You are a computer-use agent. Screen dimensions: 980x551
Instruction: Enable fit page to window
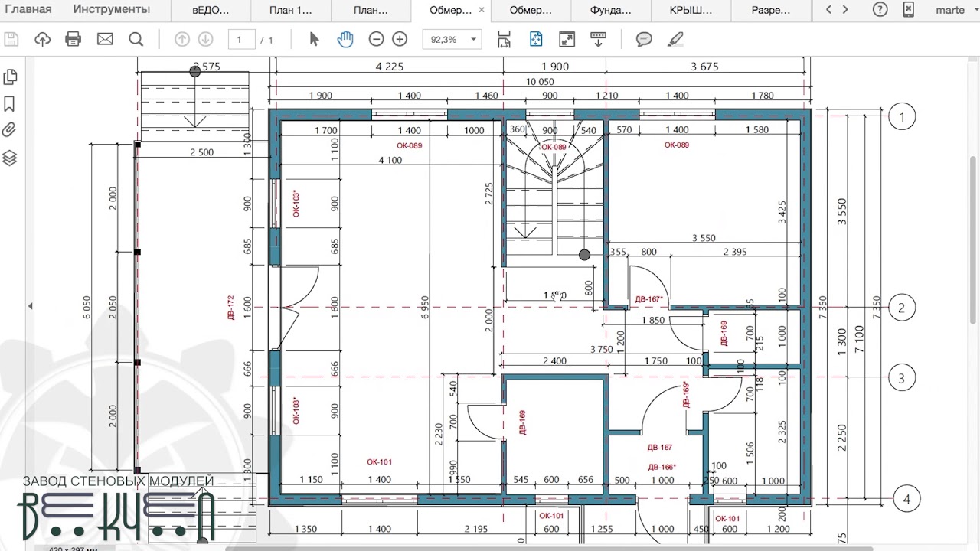pos(535,40)
